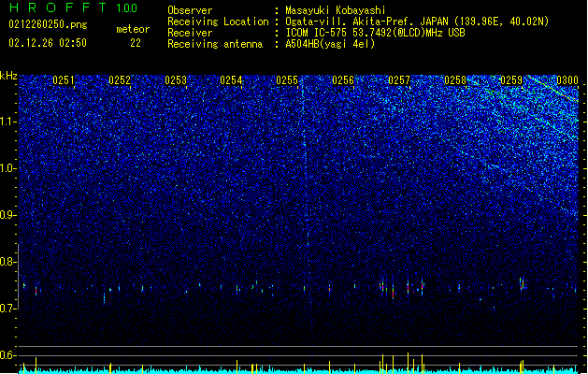The width and height of the screenshot is (588, 374).
Task: Click antenna text A504HB(yagi 4el)
Action: 330,44
